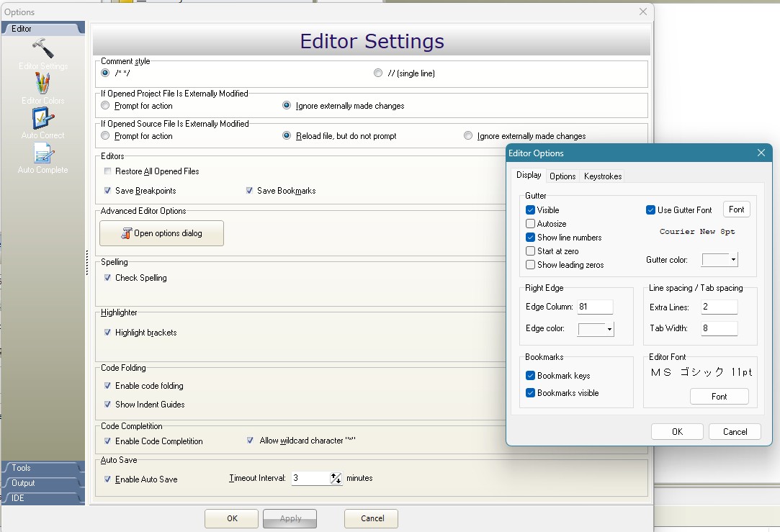Click the Edge Column input field
780x532 pixels.
point(594,307)
